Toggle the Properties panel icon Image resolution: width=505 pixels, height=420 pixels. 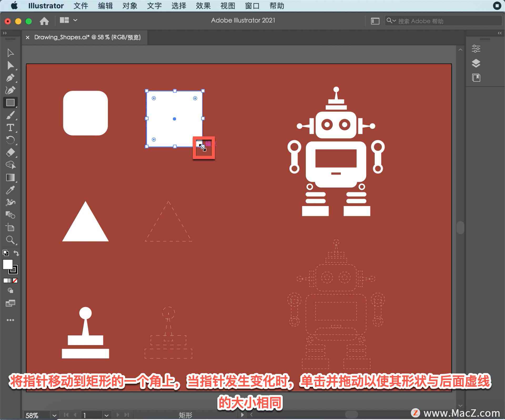coord(477,48)
